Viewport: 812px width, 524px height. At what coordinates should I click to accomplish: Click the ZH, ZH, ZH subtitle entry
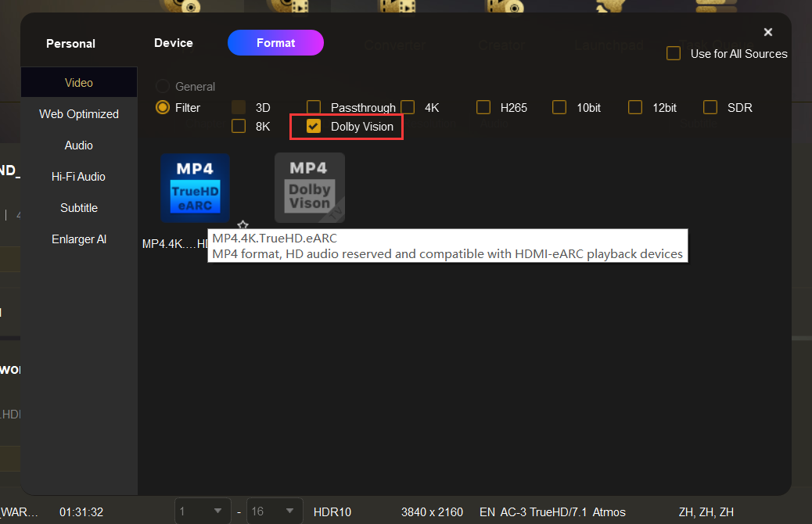706,512
